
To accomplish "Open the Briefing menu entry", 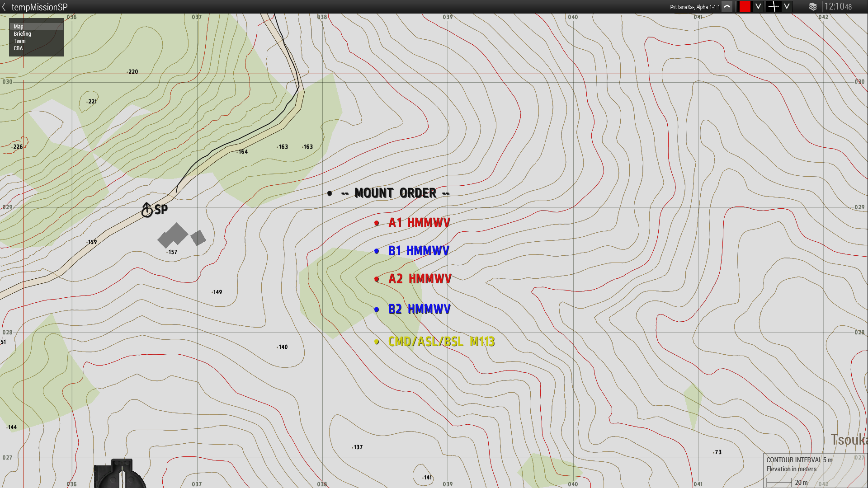I will [x=22, y=34].
